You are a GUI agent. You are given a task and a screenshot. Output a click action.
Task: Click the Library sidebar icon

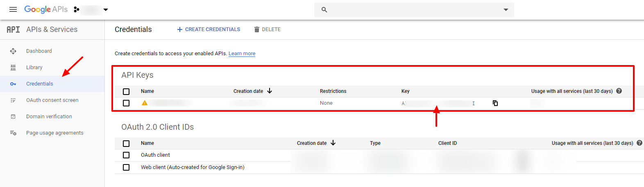click(x=13, y=68)
